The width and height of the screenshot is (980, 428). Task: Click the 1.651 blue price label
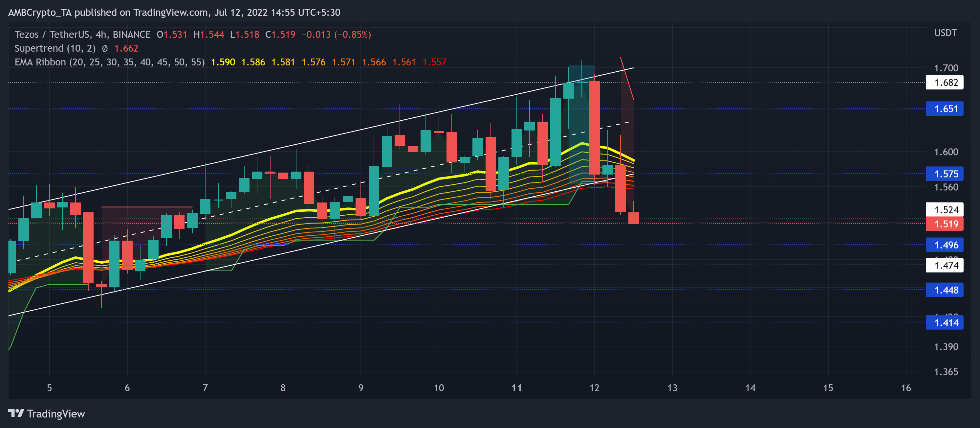point(944,108)
